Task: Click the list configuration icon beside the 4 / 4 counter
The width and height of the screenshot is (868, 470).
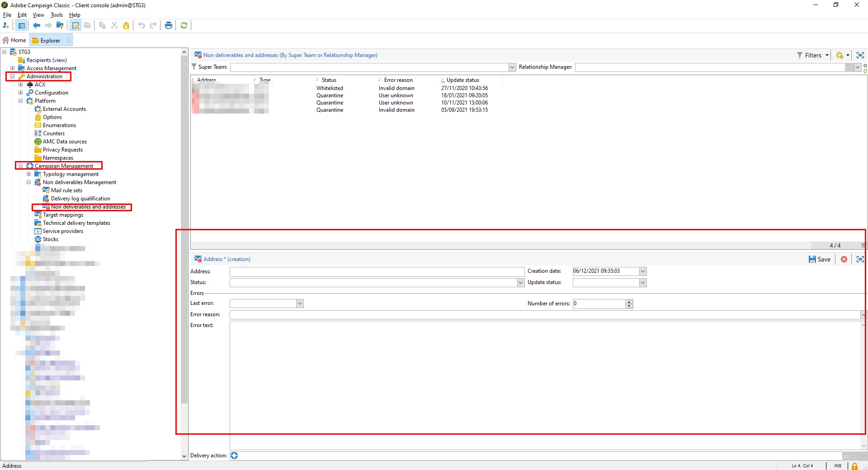Action: pyautogui.click(x=863, y=246)
